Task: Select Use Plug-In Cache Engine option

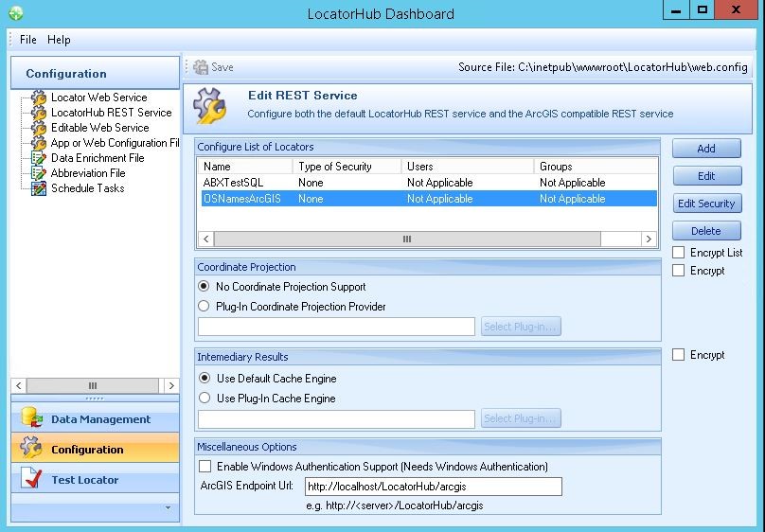Action: (205, 398)
